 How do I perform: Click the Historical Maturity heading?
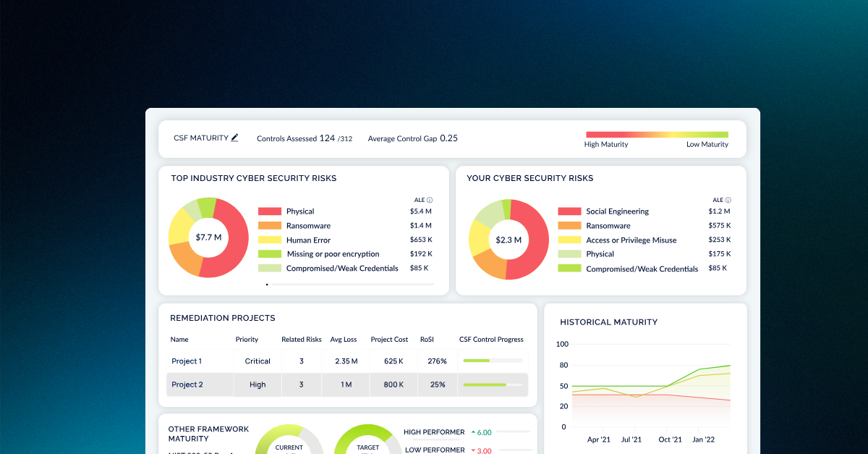609,322
